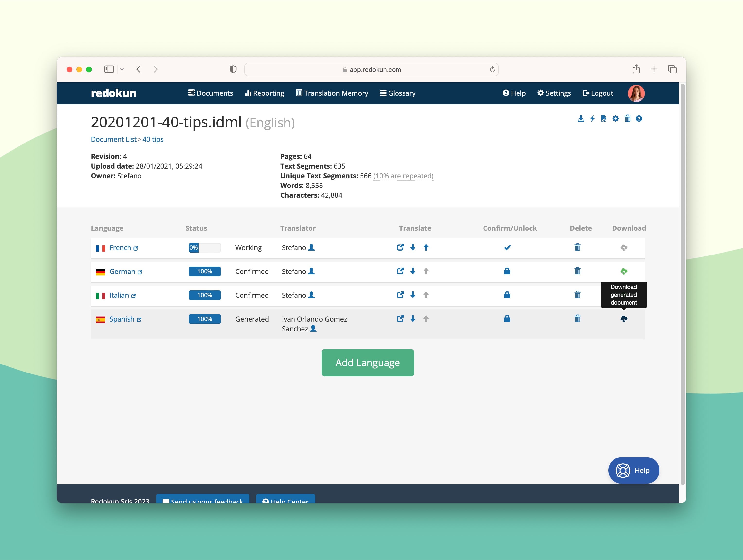Change translator Ivan Orlando Gomez Sanchez
Screen dimensions: 743x560
pyautogui.click(x=313, y=329)
